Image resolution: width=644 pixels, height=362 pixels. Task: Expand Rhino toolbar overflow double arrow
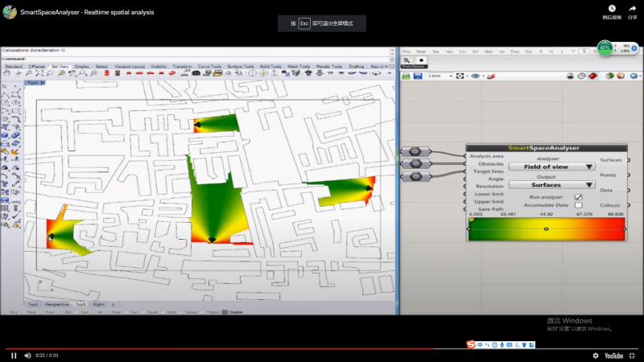click(390, 73)
